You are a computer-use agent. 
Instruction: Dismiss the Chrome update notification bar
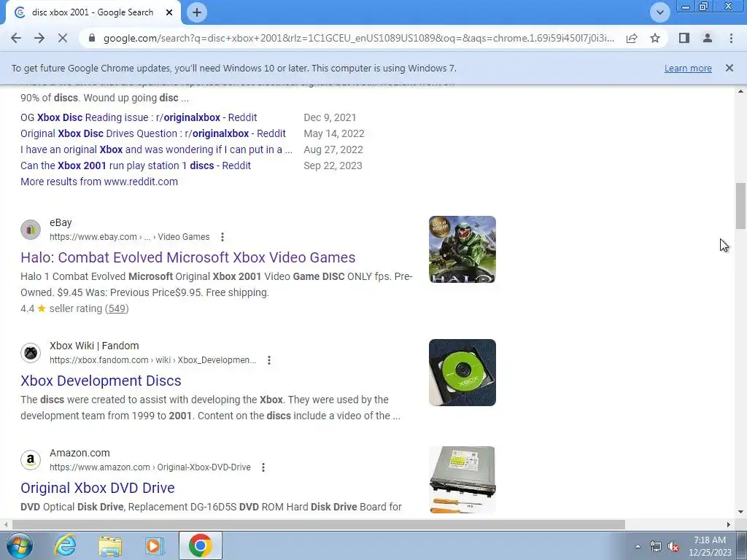point(729,68)
